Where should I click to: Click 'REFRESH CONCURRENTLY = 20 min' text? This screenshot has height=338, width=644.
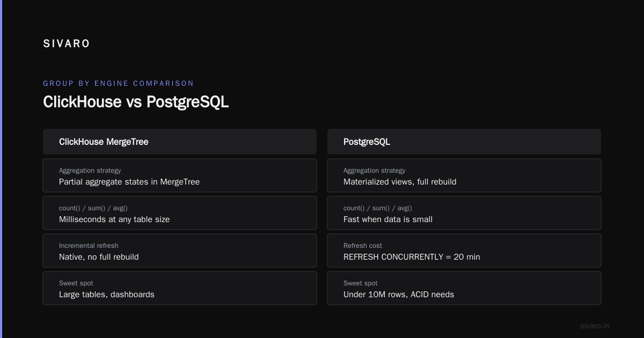pyautogui.click(x=412, y=257)
